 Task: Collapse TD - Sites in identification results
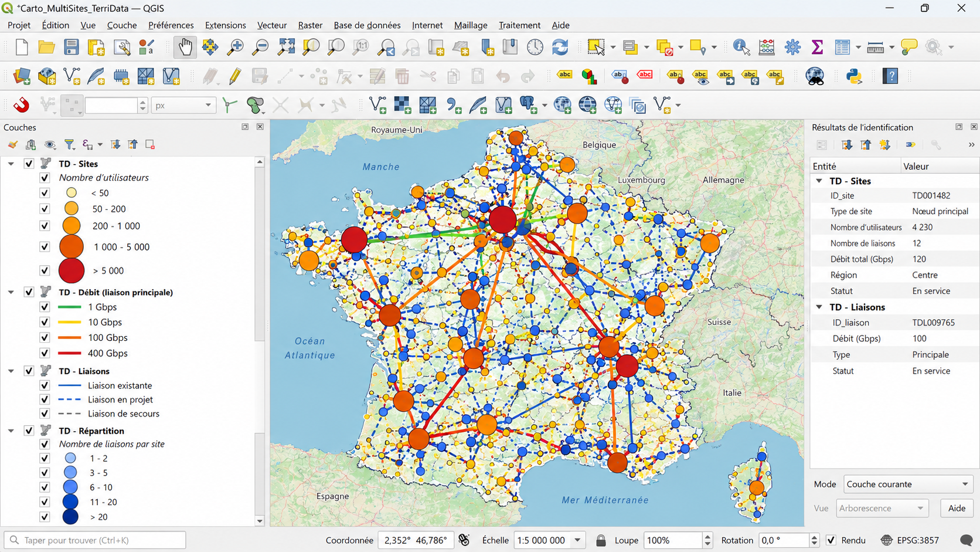pyautogui.click(x=819, y=181)
